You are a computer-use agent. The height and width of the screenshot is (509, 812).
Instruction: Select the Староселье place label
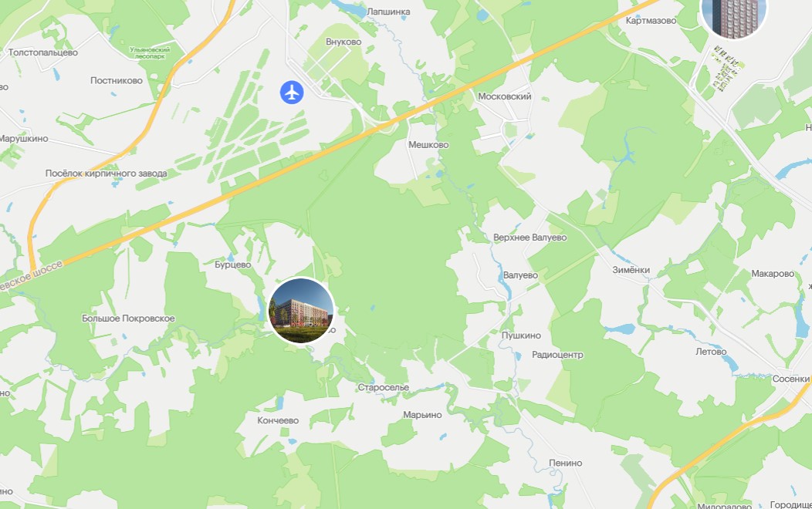383,387
